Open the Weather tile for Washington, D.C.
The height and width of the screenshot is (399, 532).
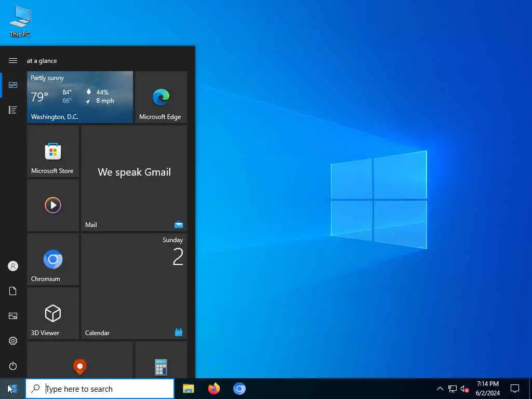pos(80,97)
